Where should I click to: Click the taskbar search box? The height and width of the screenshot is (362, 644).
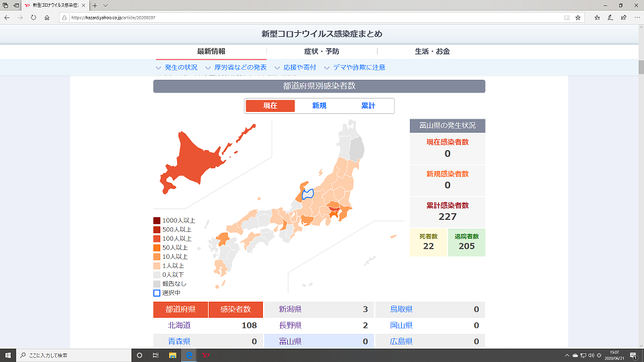(x=74, y=355)
